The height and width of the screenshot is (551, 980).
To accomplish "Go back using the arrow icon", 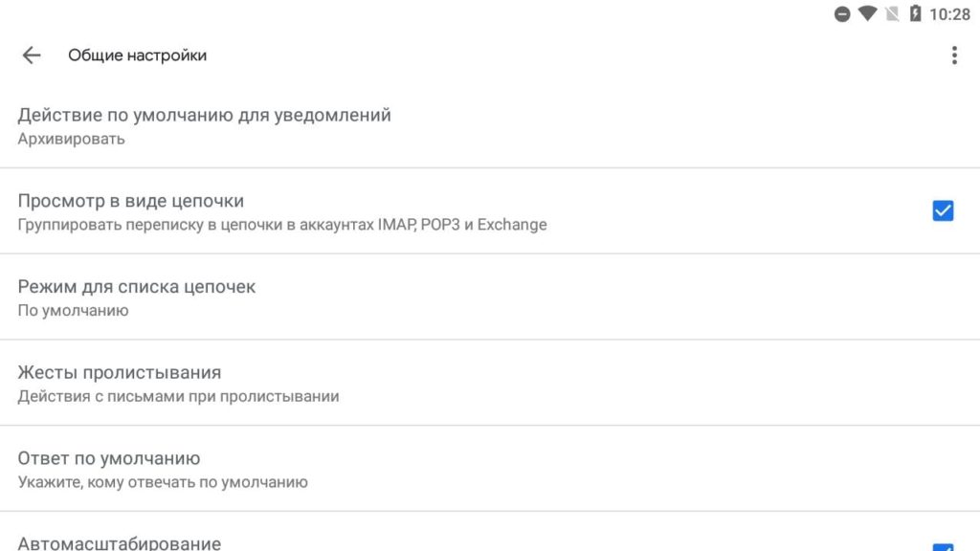I will pos(32,55).
